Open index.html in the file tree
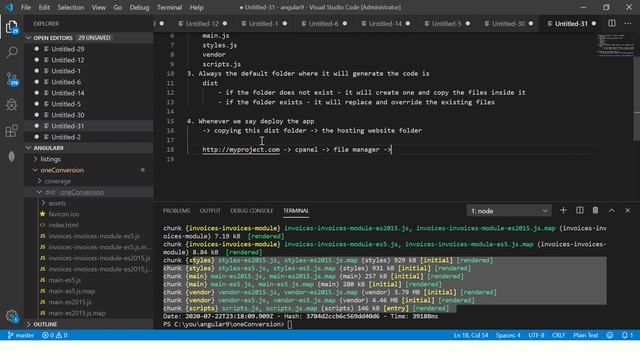 pyautogui.click(x=63, y=225)
